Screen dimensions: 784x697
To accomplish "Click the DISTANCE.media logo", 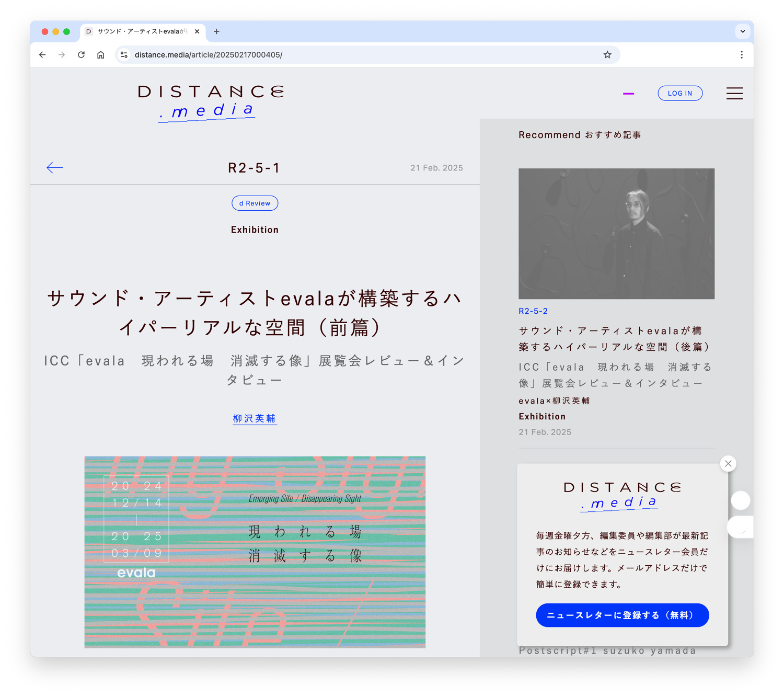I will point(210,100).
